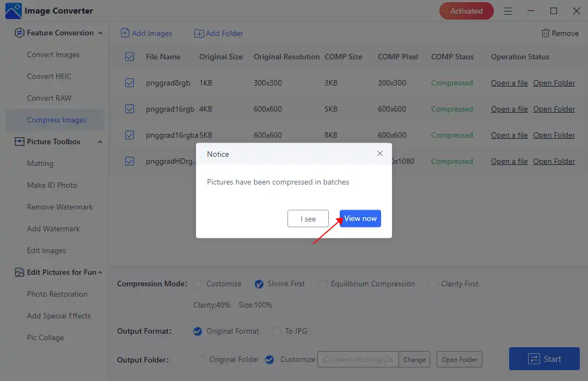
Task: Uncheck the pnggrad16rgb row checkbox
Action: click(x=130, y=109)
